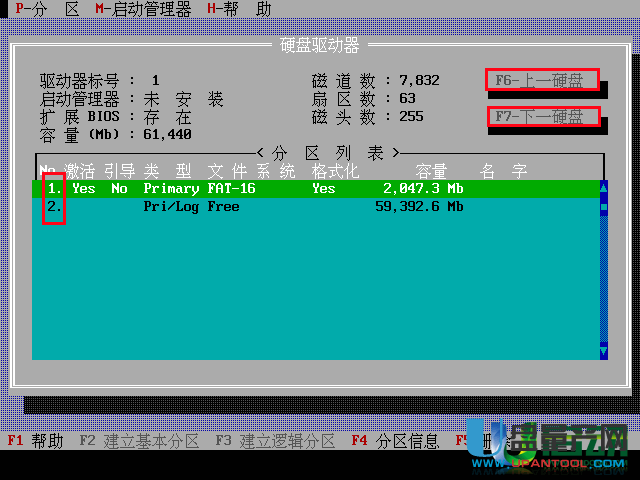Click the 容量 column header
Screen dimensions: 640x480
click(431, 171)
